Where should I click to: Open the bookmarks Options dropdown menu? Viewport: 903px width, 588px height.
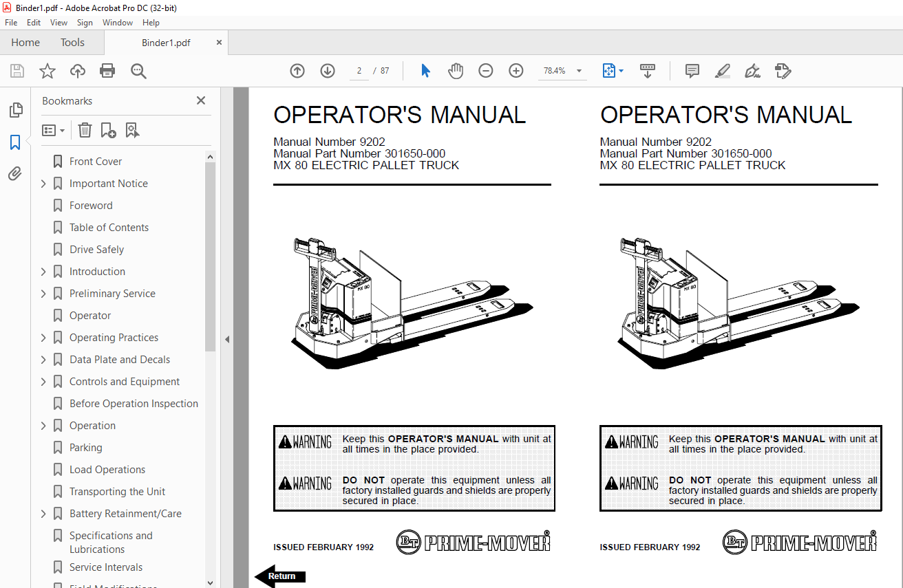(x=54, y=130)
